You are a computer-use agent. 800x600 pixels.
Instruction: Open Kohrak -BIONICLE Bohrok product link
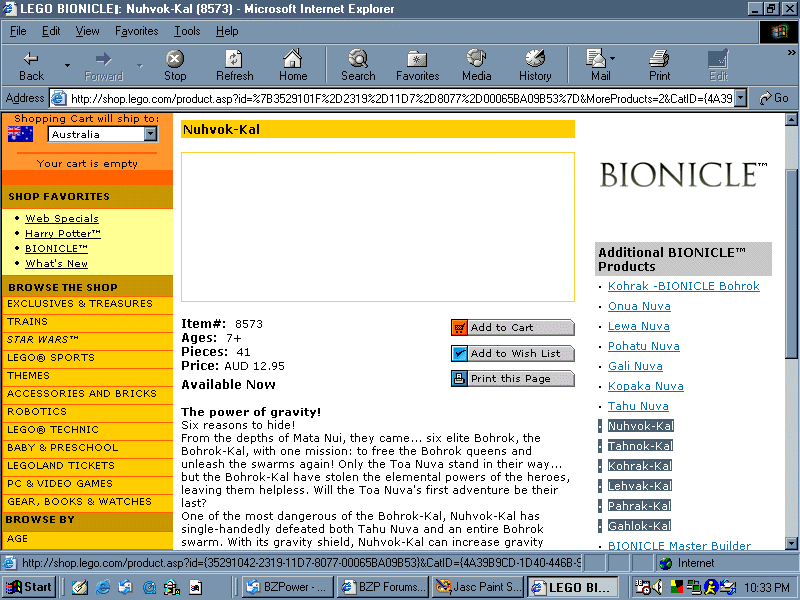tap(684, 286)
